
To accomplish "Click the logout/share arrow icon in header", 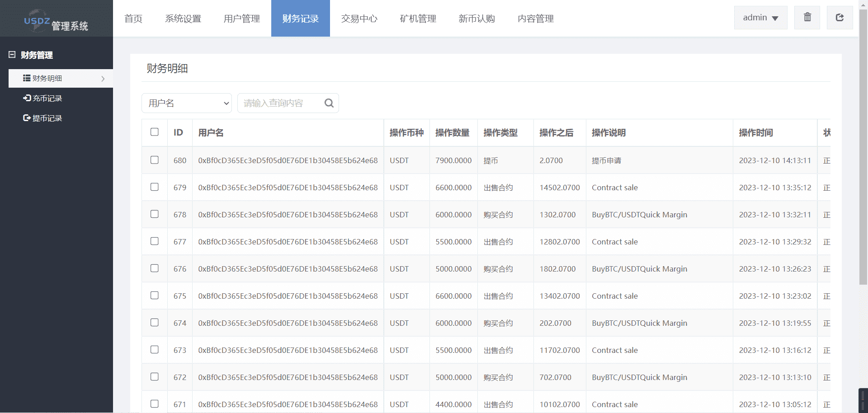I will 840,18.
